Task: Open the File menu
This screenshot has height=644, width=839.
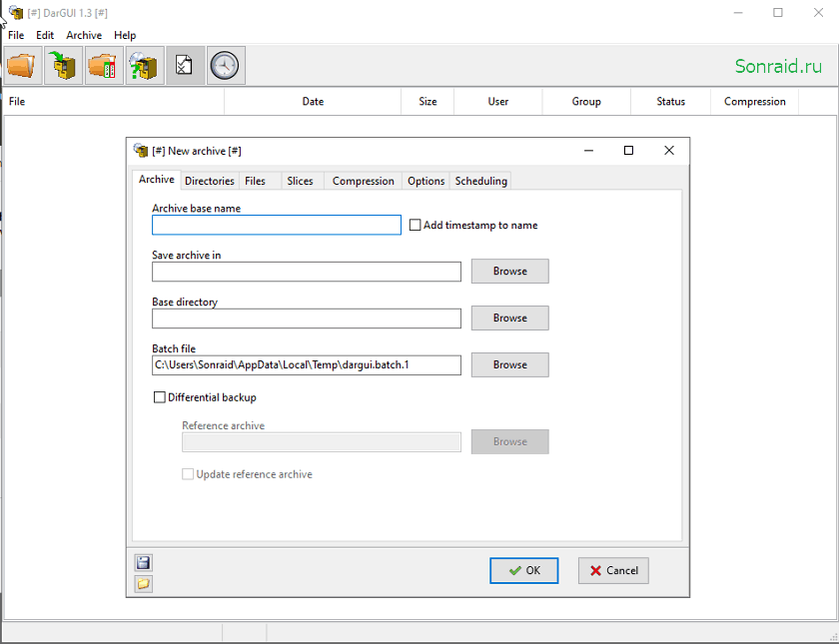Action: [16, 35]
